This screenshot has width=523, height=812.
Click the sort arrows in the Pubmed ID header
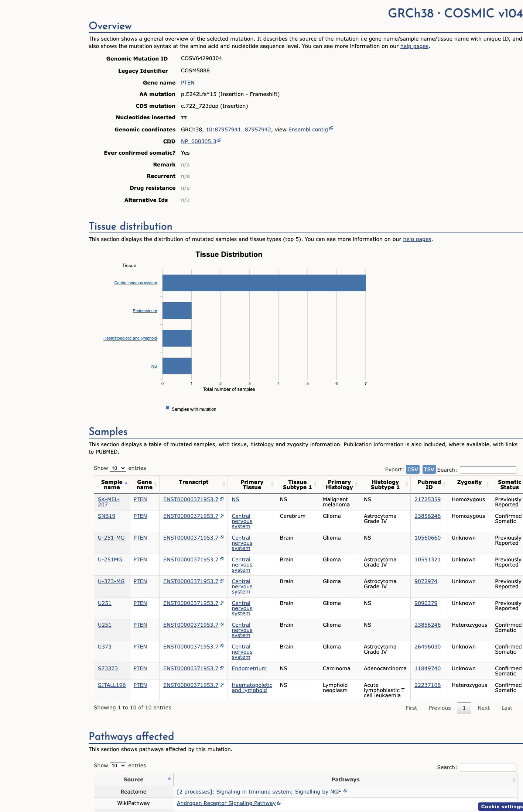coord(444,485)
